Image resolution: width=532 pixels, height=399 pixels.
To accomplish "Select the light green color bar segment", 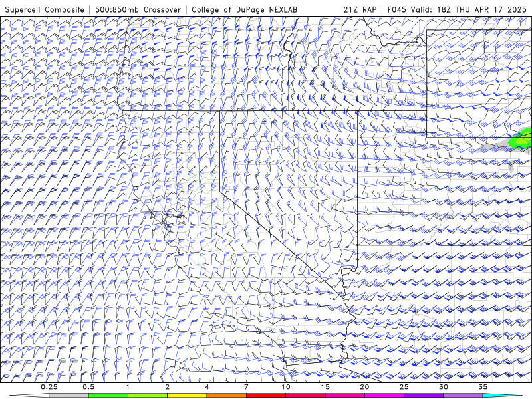I will pos(148,396).
